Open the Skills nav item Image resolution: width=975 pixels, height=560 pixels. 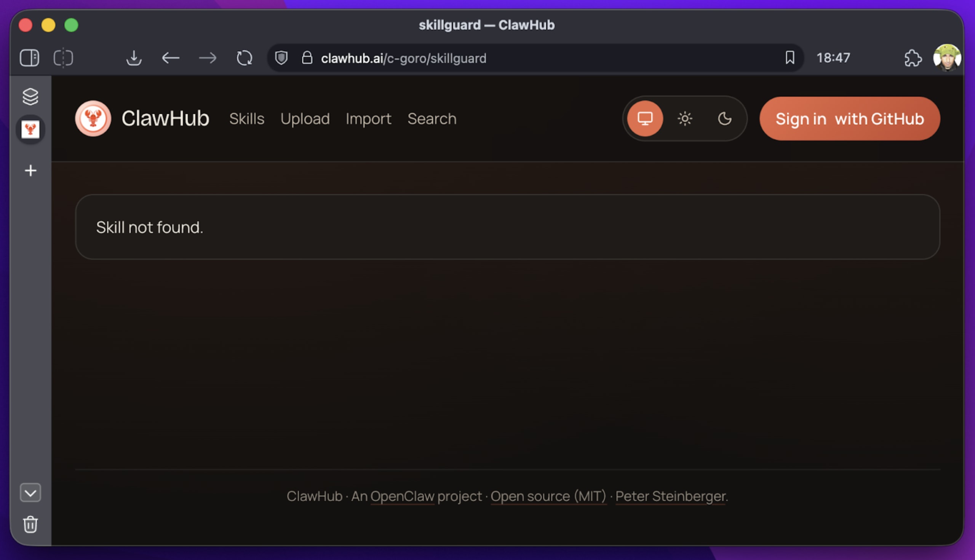(247, 118)
